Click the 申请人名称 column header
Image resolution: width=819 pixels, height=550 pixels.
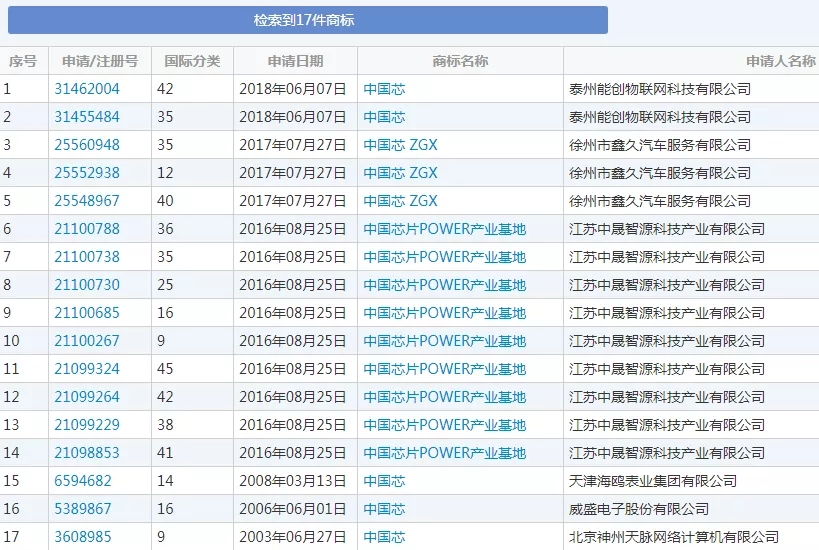tap(780, 61)
